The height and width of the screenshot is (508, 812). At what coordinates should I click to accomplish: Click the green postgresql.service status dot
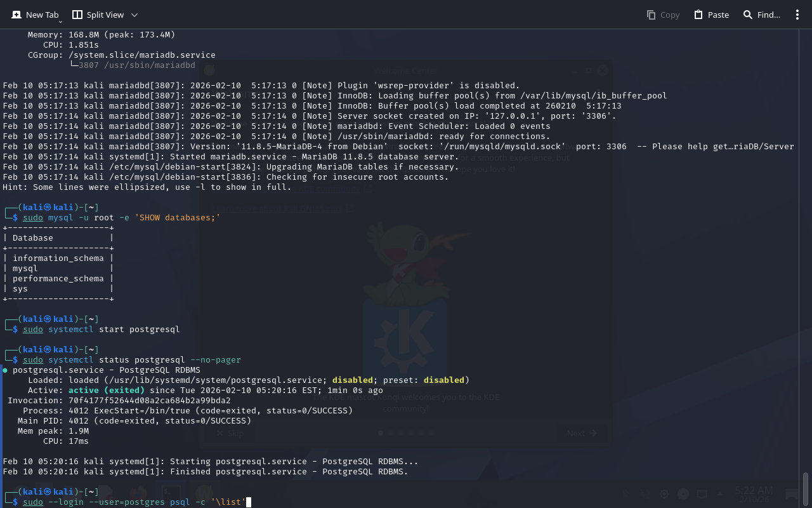[x=5, y=370]
